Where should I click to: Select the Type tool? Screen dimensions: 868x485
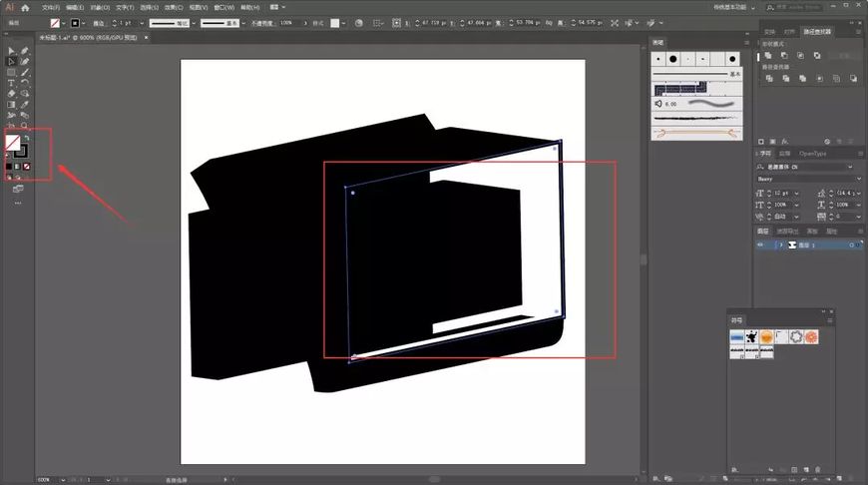tap(11, 83)
